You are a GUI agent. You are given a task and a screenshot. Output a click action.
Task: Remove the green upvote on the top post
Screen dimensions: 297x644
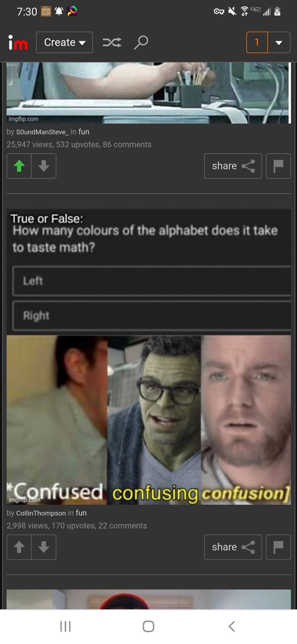coord(19,166)
